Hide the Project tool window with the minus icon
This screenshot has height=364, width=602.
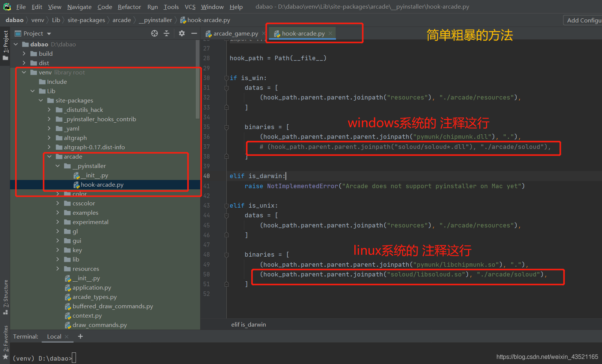(194, 33)
